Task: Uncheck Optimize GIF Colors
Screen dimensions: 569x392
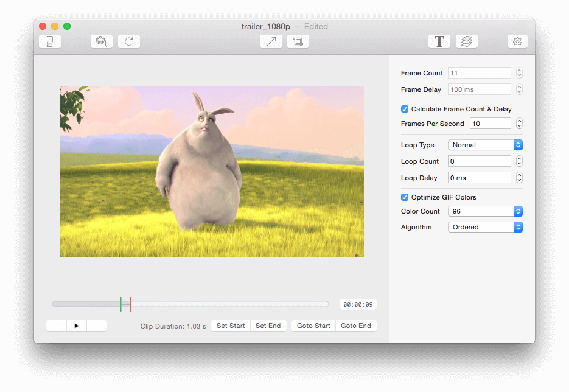Action: tap(404, 197)
